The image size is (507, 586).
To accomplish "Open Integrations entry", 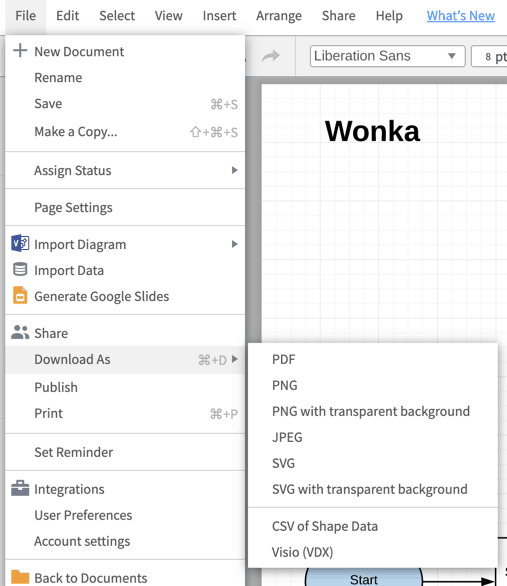I will pyautogui.click(x=125, y=489).
